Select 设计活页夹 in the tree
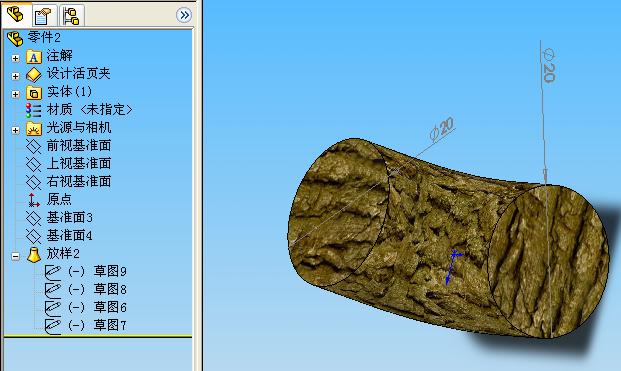The image size is (621, 371). click(x=78, y=73)
